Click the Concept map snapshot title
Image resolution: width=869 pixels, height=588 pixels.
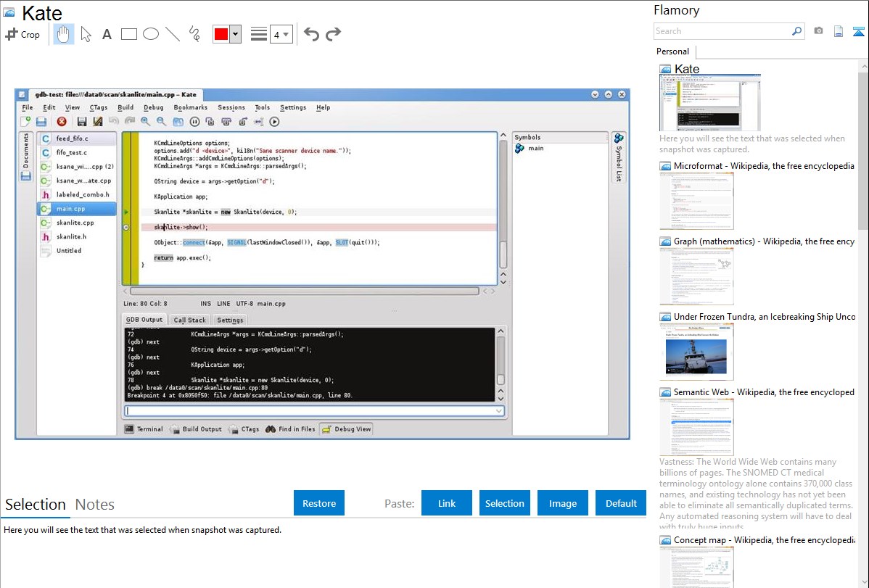click(x=765, y=540)
